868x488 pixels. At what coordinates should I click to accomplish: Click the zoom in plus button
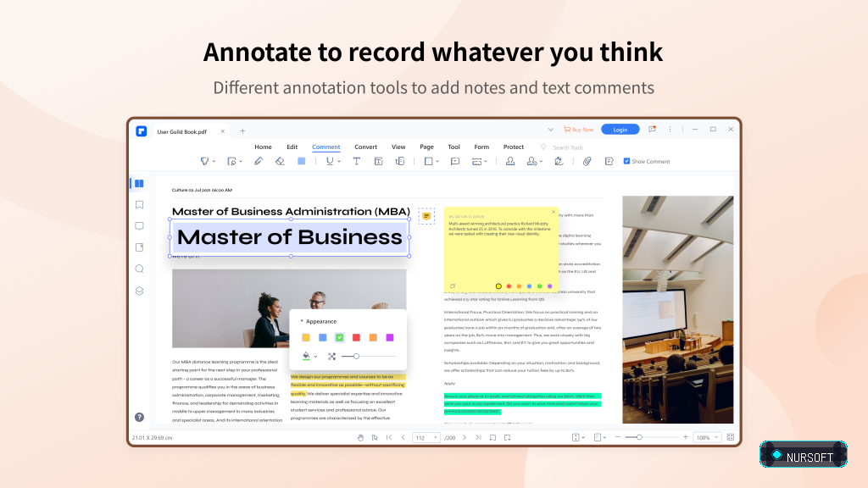click(685, 437)
